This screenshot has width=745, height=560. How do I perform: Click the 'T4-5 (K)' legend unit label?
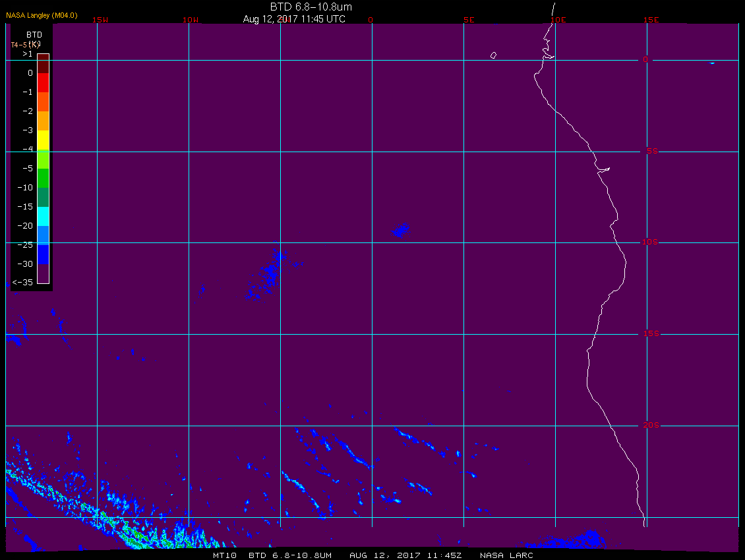coord(26,45)
